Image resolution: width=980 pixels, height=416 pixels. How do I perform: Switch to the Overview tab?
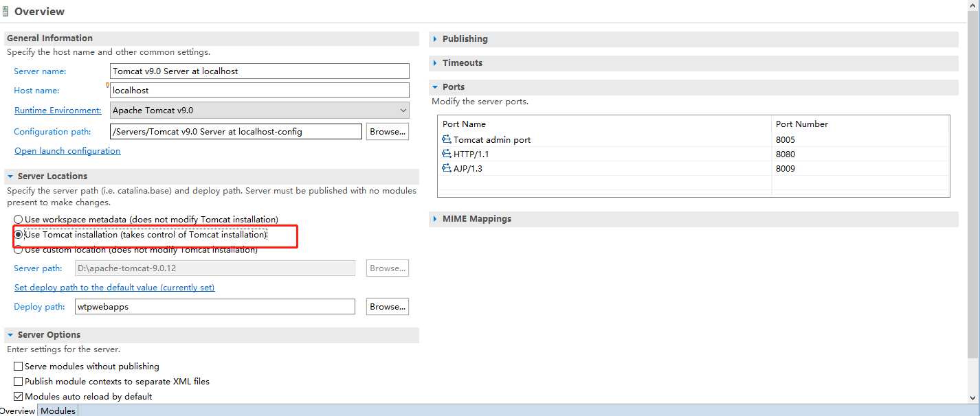17,411
